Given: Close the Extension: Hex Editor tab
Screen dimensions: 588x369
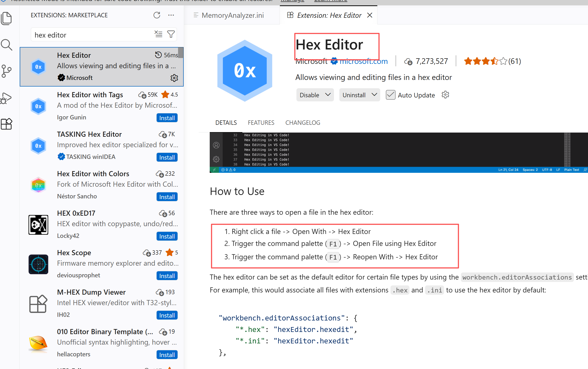Looking at the screenshot, I should pos(370,15).
